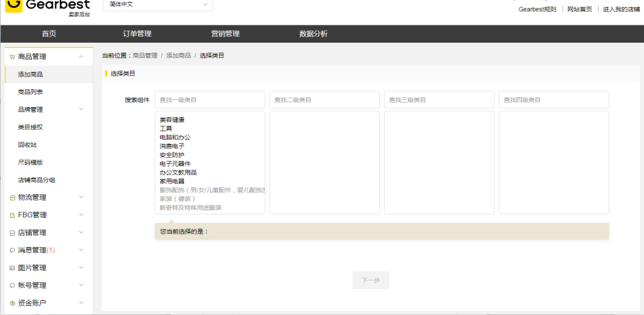Viewport: 644px width, 315px height.
Task: Expand the 物流管理 chevron
Action: [x=81, y=197]
